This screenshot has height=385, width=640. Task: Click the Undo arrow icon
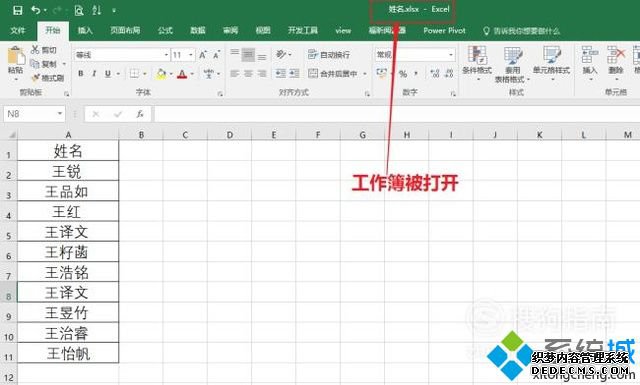pyautogui.click(x=36, y=10)
